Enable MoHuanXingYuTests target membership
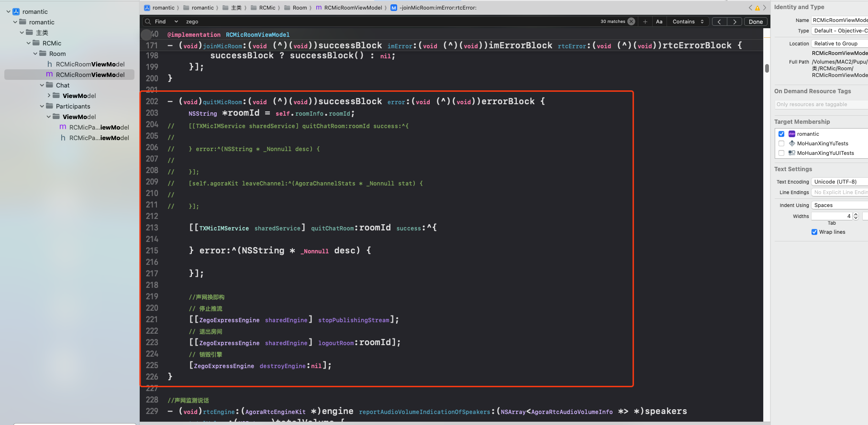The height and width of the screenshot is (425, 868). coord(781,143)
